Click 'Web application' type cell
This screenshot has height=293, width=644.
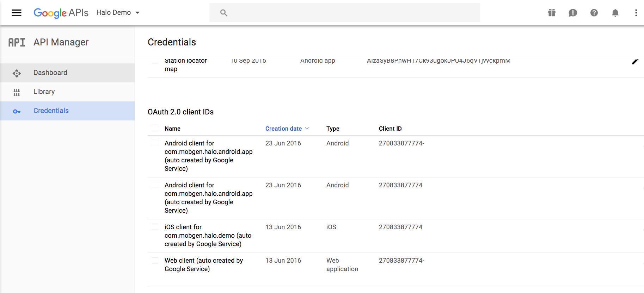(x=342, y=265)
